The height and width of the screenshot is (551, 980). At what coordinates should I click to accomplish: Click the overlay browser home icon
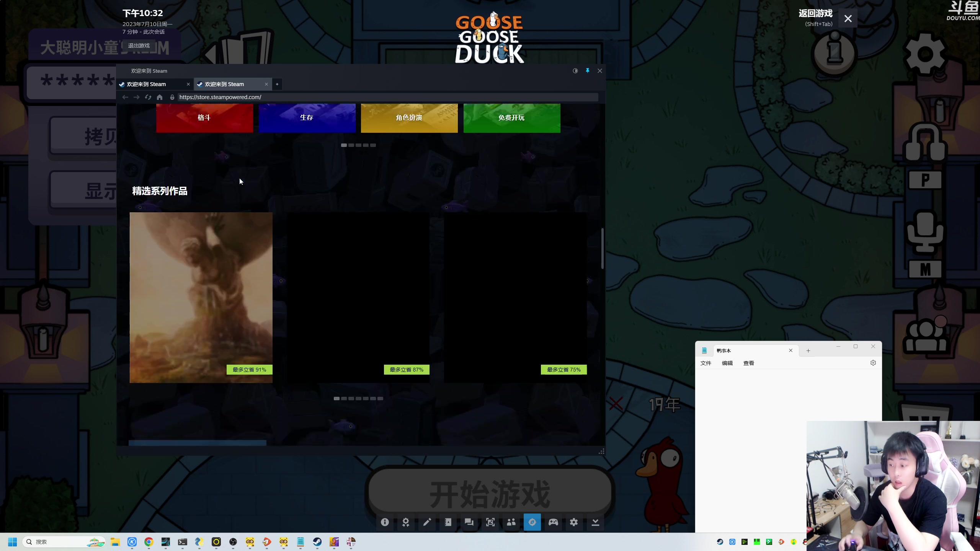tap(160, 97)
